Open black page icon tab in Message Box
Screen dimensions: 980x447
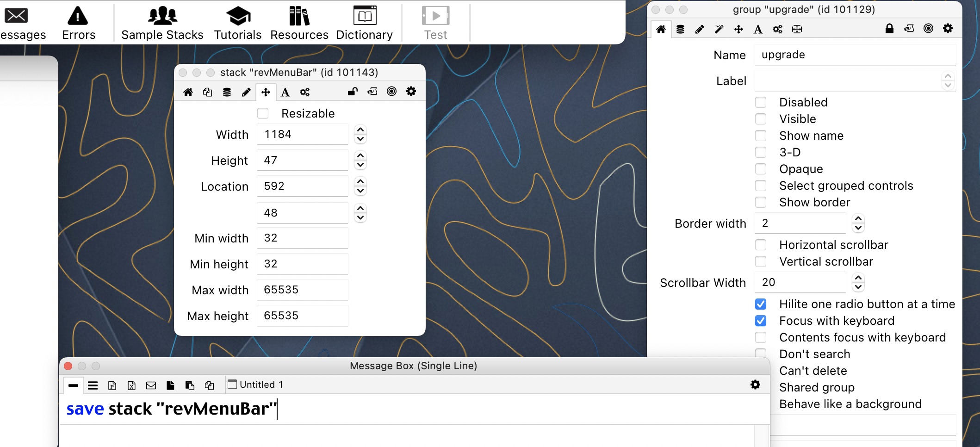[170, 385]
